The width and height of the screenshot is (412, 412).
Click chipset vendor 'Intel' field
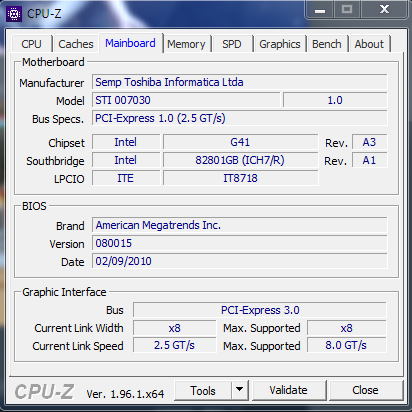click(126, 142)
